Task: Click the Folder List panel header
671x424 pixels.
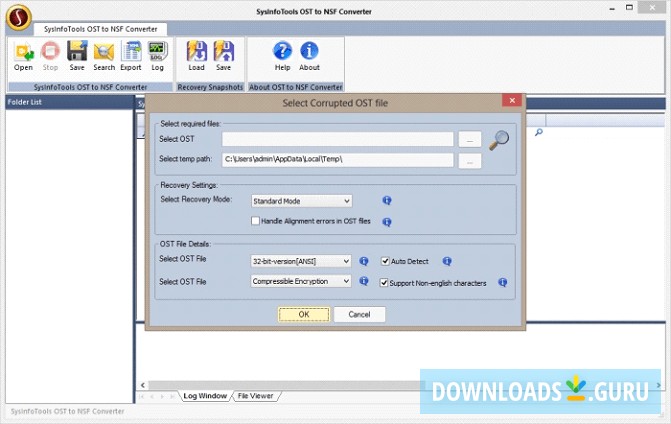Action: (x=70, y=102)
